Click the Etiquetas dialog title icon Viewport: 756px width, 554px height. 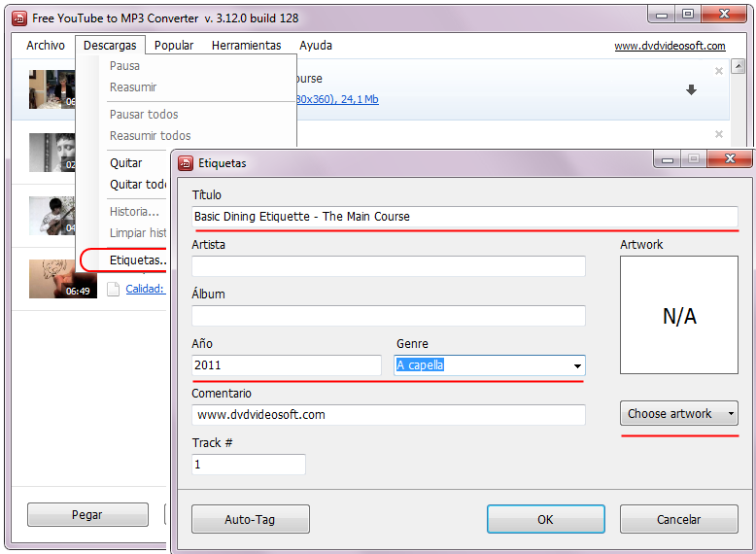185,163
